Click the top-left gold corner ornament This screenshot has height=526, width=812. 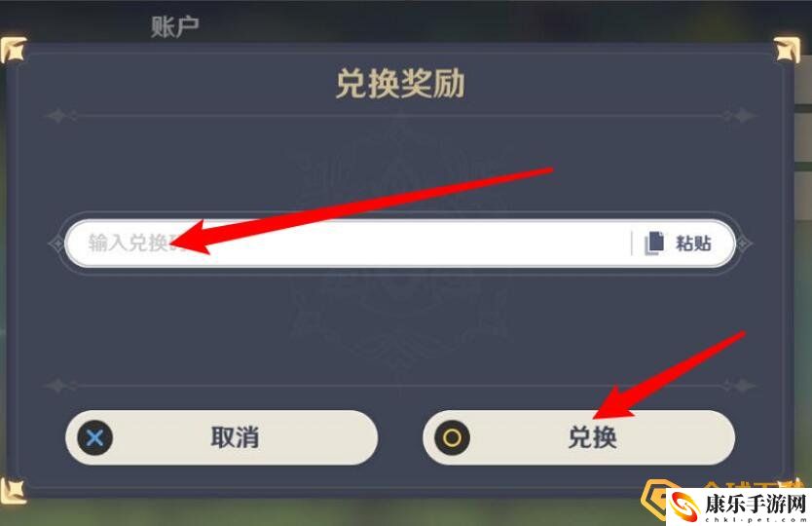(13, 51)
